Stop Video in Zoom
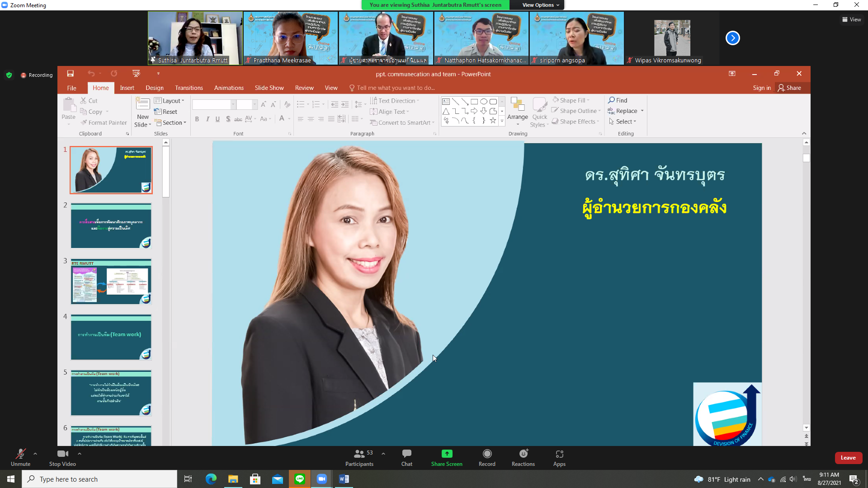The height and width of the screenshot is (488, 868). 62,458
